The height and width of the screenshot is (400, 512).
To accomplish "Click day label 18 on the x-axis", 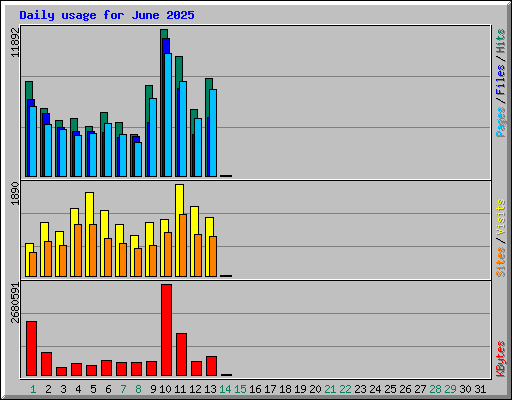I will tap(285, 389).
